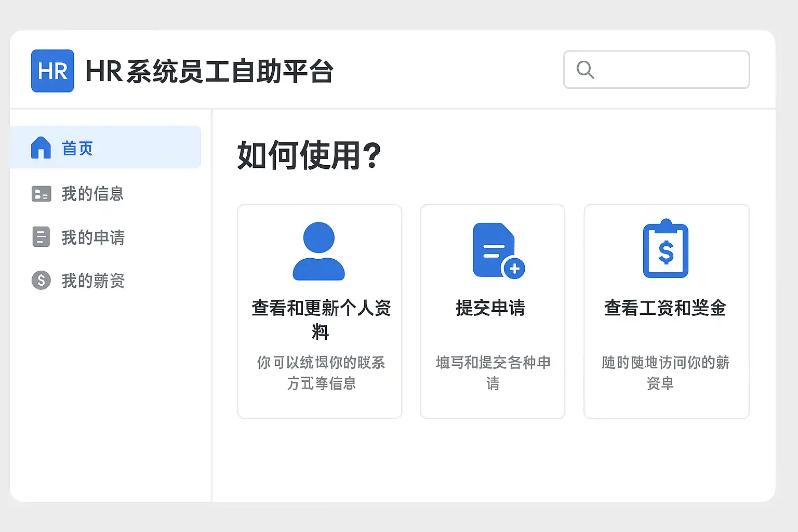
Task: Click the description under 提交申请
Action: [493, 373]
